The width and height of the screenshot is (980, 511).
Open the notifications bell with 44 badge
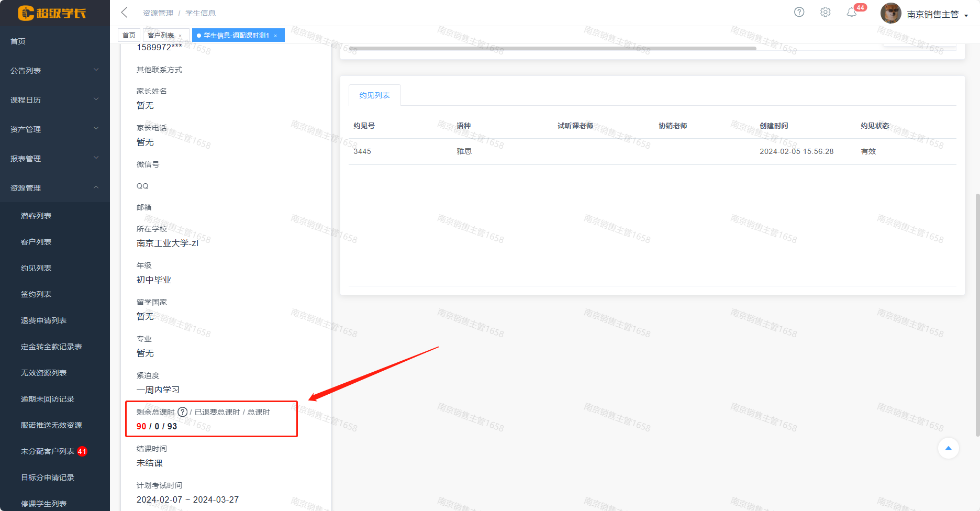pyautogui.click(x=852, y=12)
